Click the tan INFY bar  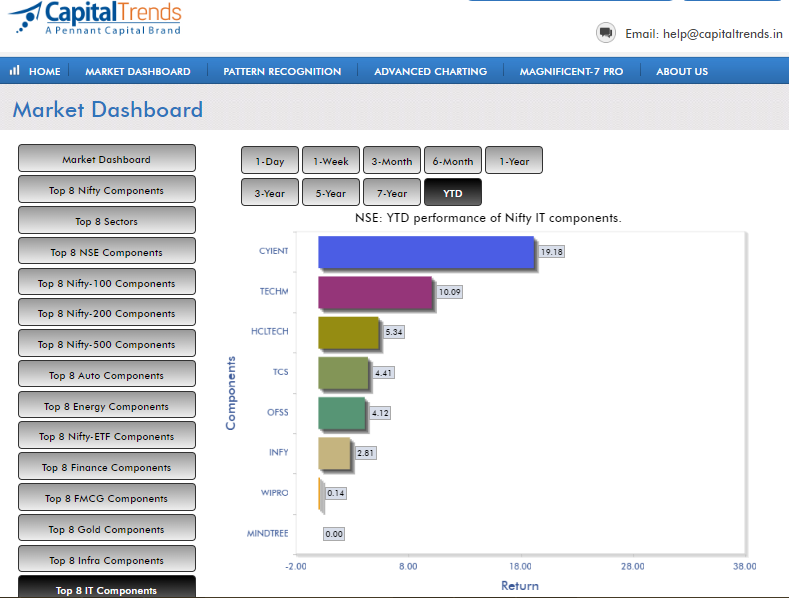click(x=334, y=453)
